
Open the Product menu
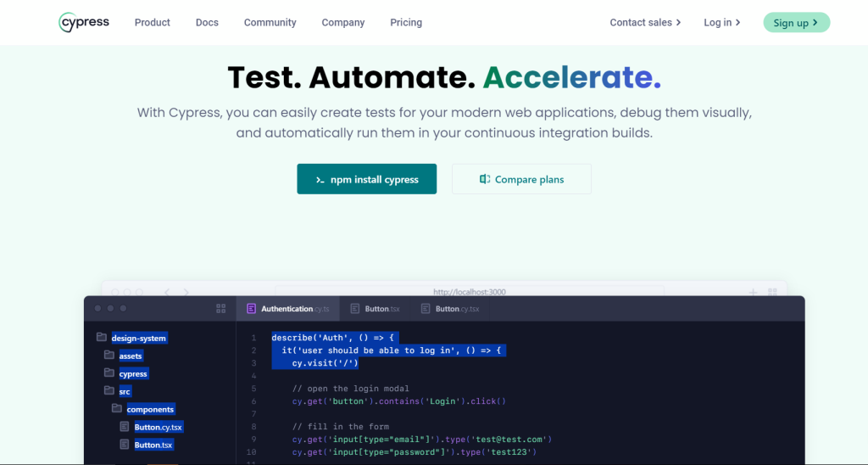point(153,23)
